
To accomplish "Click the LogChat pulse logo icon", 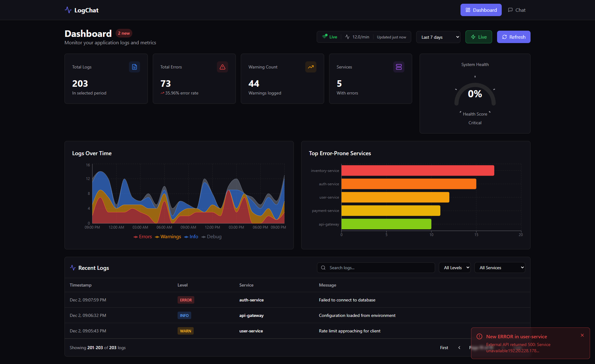I will pyautogui.click(x=68, y=10).
